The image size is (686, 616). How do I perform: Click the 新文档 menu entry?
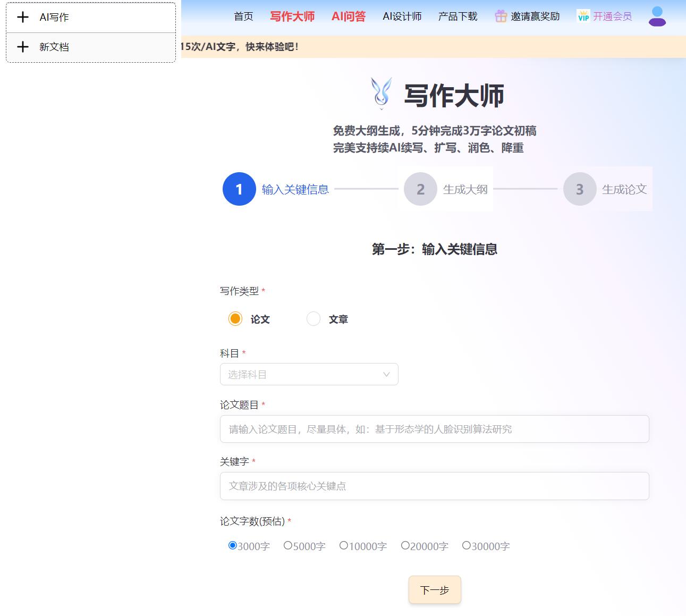91,47
